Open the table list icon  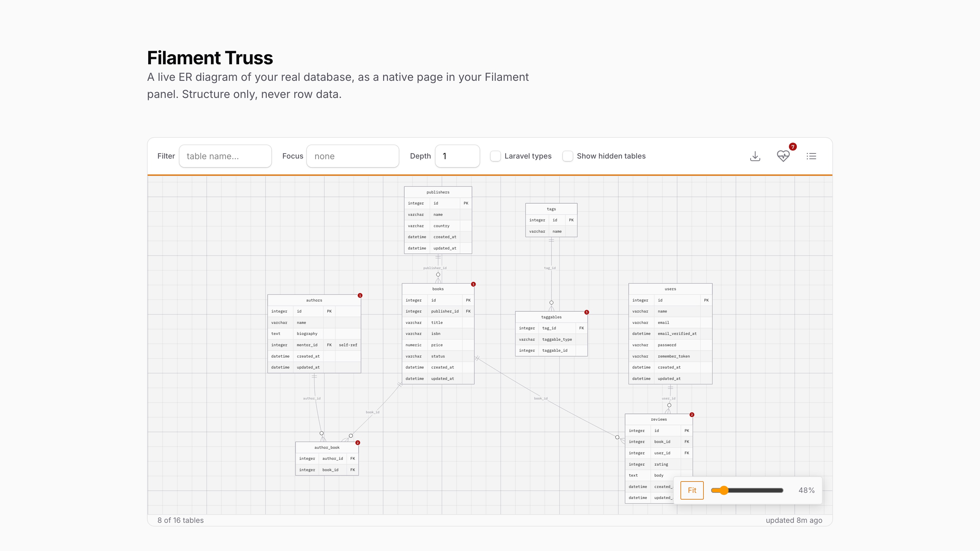(x=811, y=156)
